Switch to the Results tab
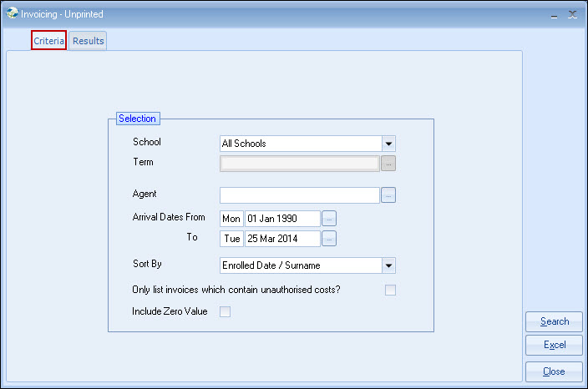The width and height of the screenshot is (588, 389). coord(88,41)
